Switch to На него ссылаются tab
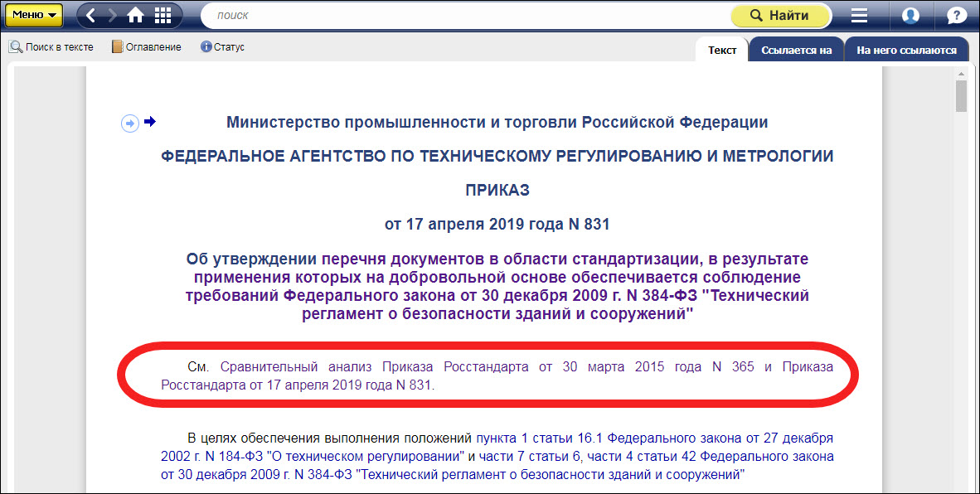 coord(906,51)
